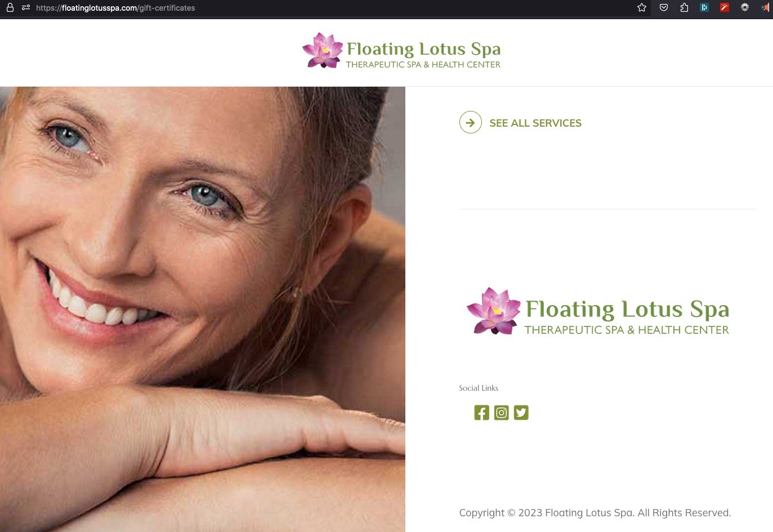This screenshot has height=532, width=773.
Task: Focus the floatinglotusspa.com URL address field
Action: [332, 8]
